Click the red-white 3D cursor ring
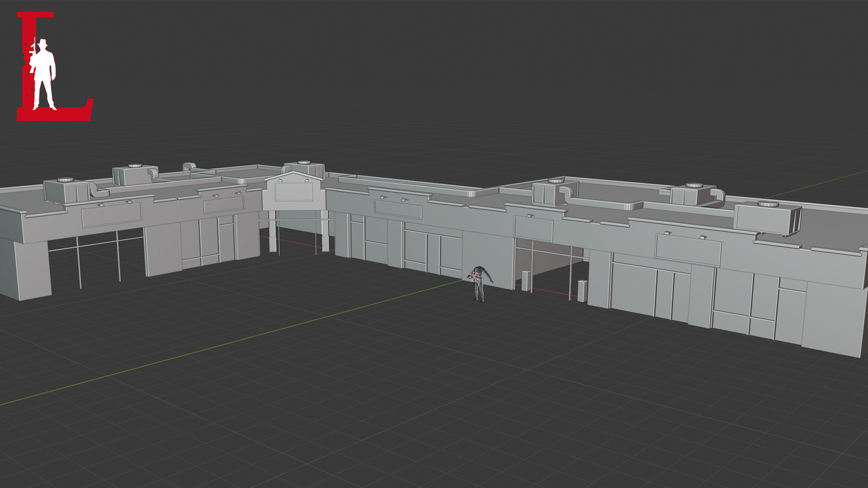The image size is (868, 488). coord(475,277)
